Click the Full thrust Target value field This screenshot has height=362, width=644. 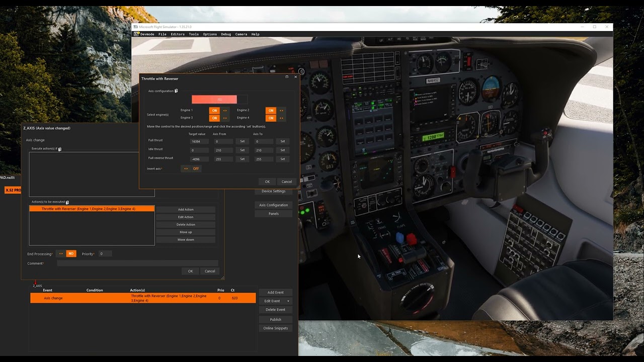point(199,141)
